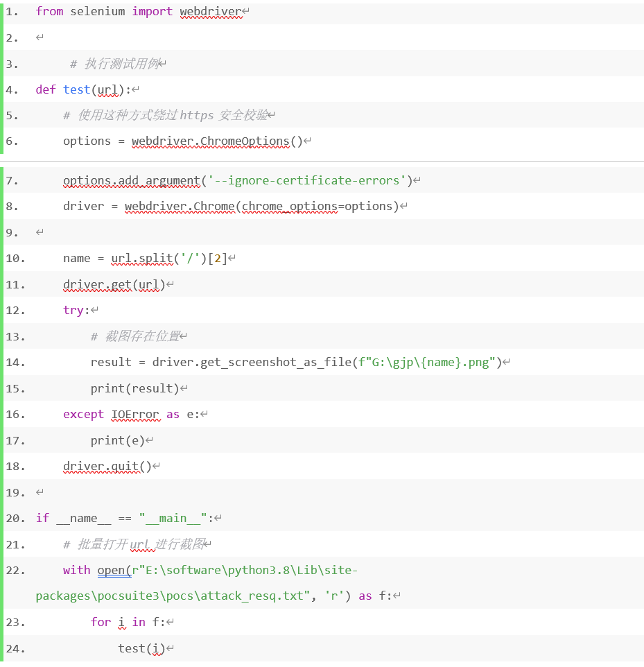The image size is (644, 667).
Task: Click 'chrome_options' parameter in line 8
Action: 289,207
